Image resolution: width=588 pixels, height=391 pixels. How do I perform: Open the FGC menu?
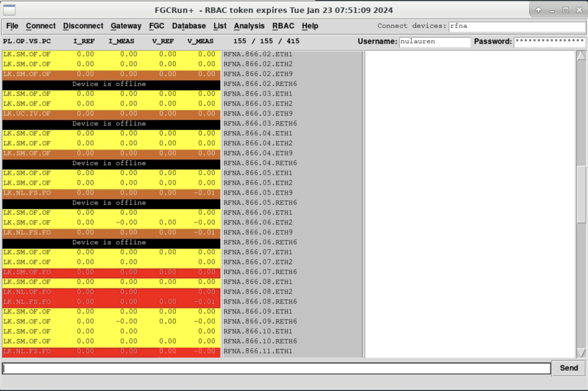[157, 26]
